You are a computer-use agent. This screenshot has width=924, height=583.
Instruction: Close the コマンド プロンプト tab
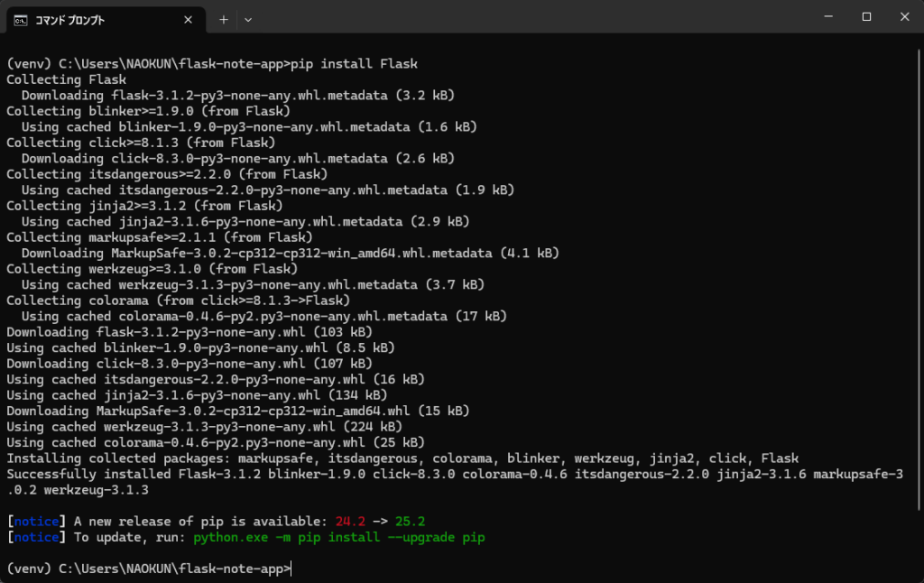[188, 20]
